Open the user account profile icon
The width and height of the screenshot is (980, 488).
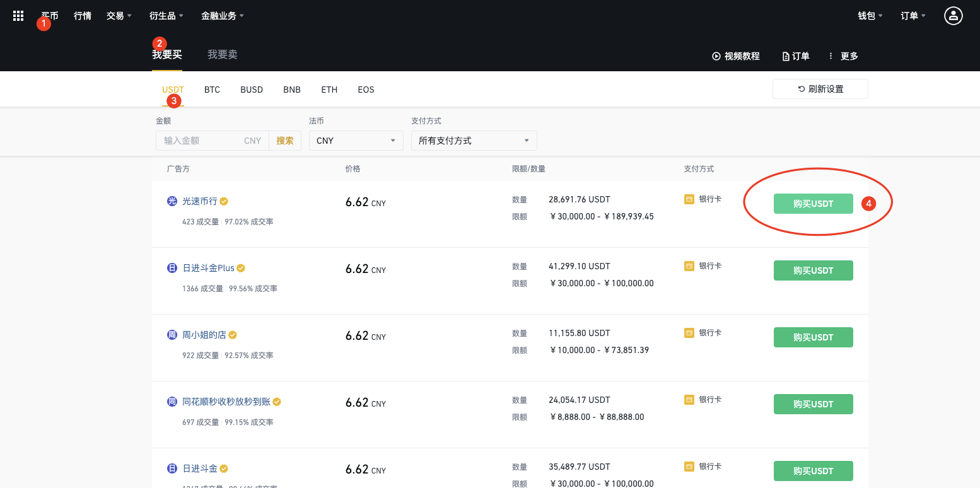tap(953, 16)
